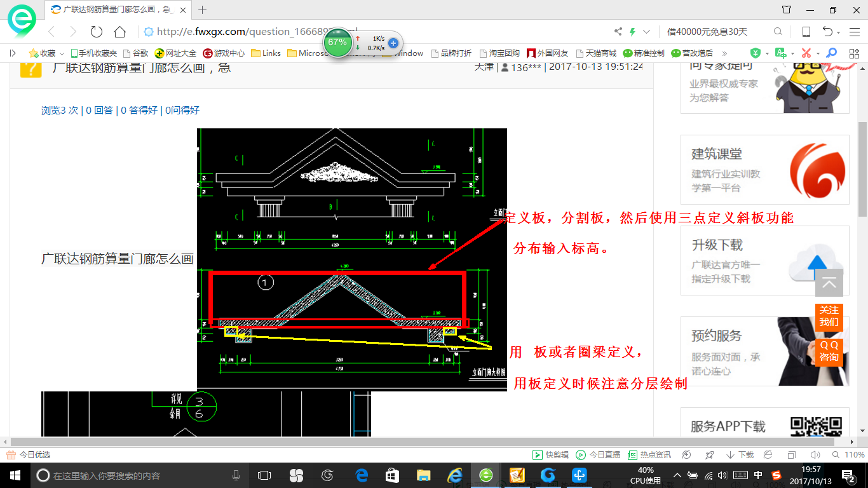Expand the address bar dropdown chevron
This screenshot has height=488, width=868.
pyautogui.click(x=647, y=32)
